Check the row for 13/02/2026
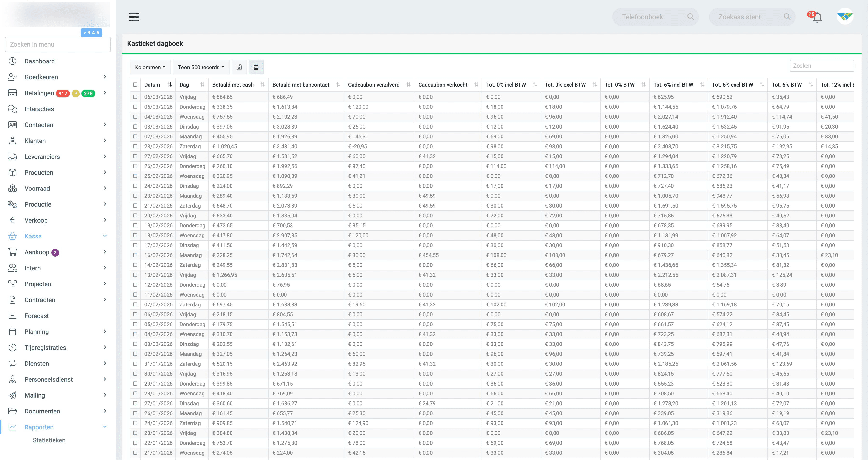 [135, 275]
